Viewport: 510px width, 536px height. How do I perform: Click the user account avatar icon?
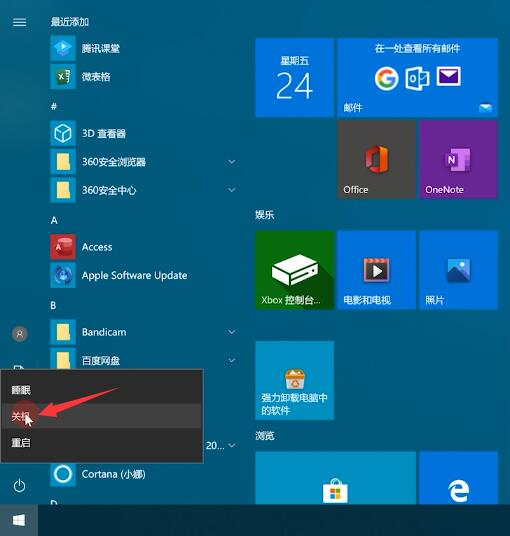(x=20, y=334)
